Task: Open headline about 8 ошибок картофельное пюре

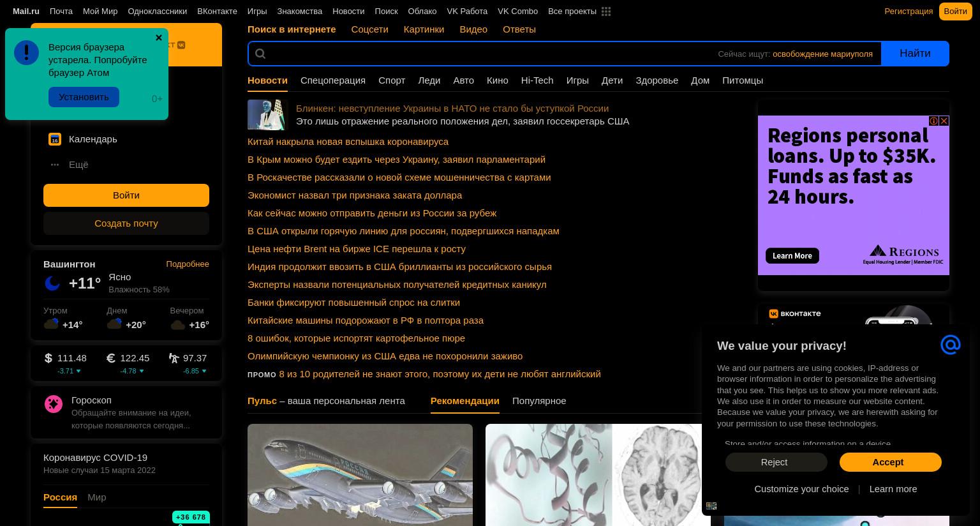Action: point(356,338)
